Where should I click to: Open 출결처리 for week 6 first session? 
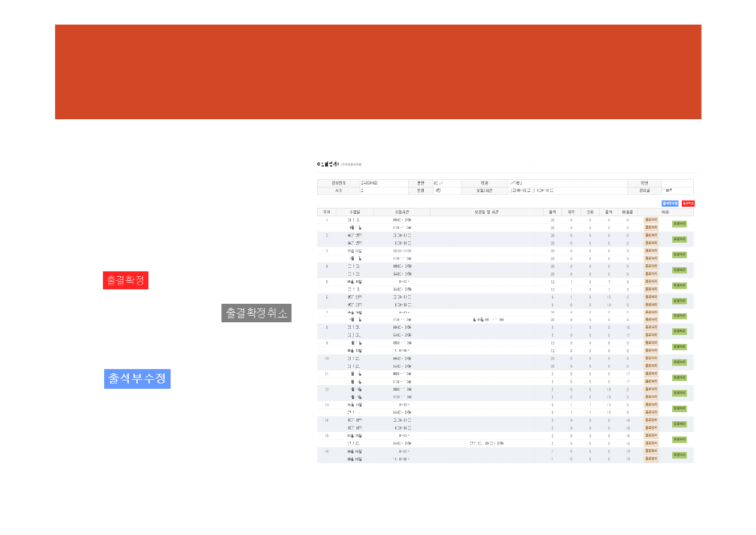pyautogui.click(x=651, y=297)
